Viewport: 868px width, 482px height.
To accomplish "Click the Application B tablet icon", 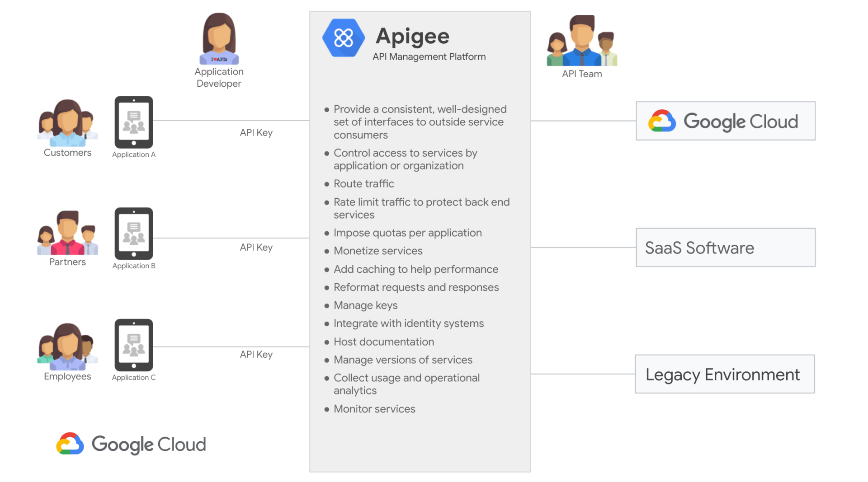I will [134, 234].
